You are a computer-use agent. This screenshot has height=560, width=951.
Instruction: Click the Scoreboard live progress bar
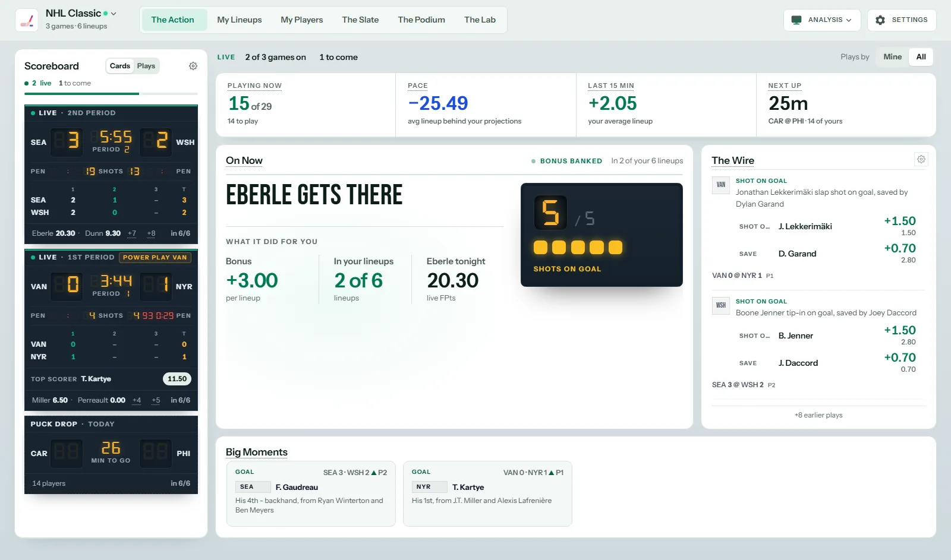[111, 94]
